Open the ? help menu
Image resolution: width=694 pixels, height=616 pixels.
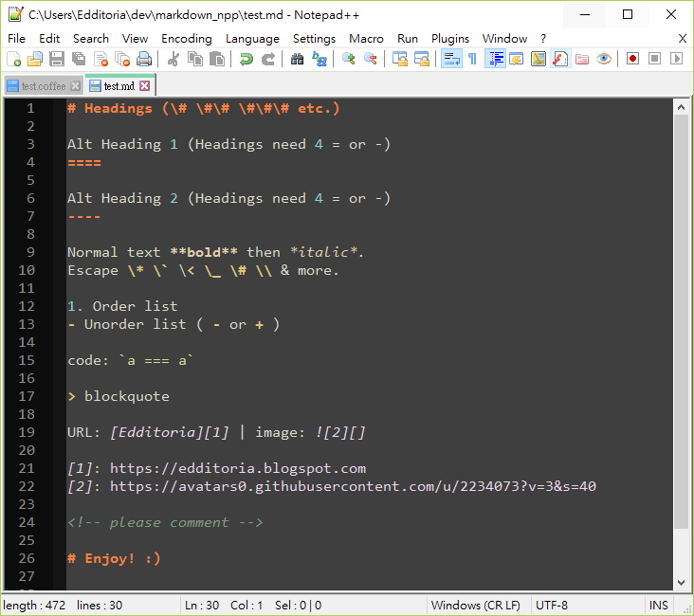click(x=543, y=39)
